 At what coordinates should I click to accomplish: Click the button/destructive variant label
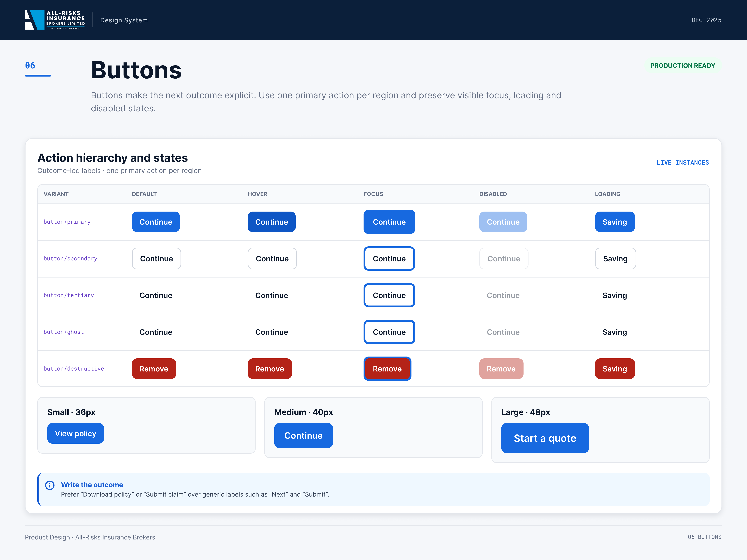[74, 369]
